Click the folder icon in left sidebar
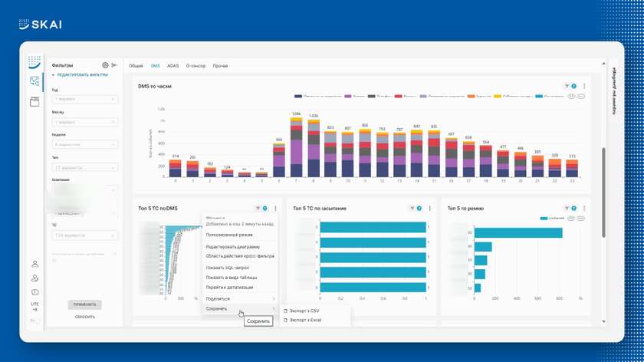The image size is (644, 362). [x=34, y=102]
